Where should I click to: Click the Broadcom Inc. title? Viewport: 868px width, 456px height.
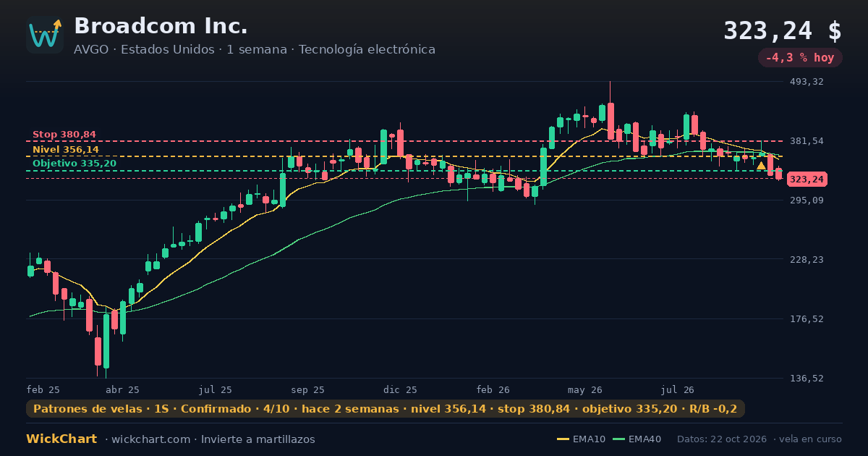click(161, 26)
